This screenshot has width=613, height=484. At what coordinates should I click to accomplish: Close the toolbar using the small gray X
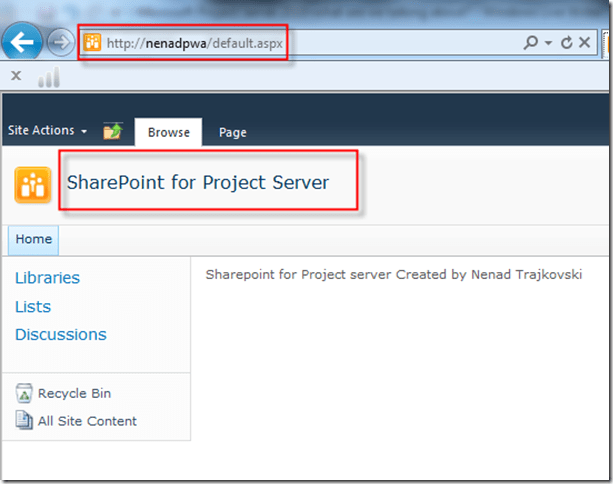[x=16, y=76]
